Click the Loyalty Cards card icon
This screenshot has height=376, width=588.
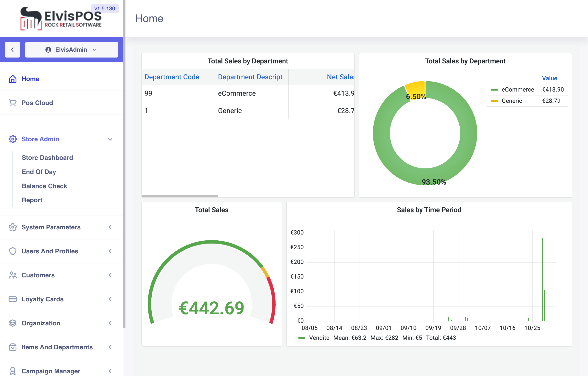click(x=13, y=299)
